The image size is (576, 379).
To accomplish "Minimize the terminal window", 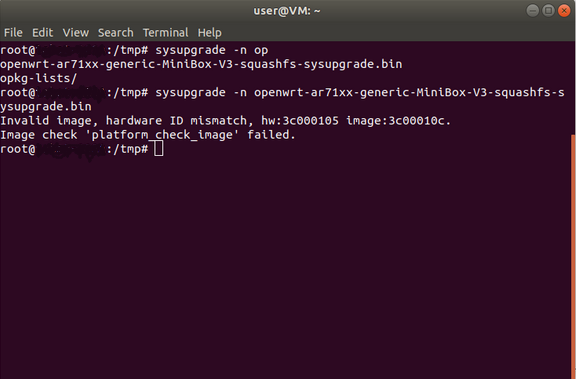I will coord(533,11).
